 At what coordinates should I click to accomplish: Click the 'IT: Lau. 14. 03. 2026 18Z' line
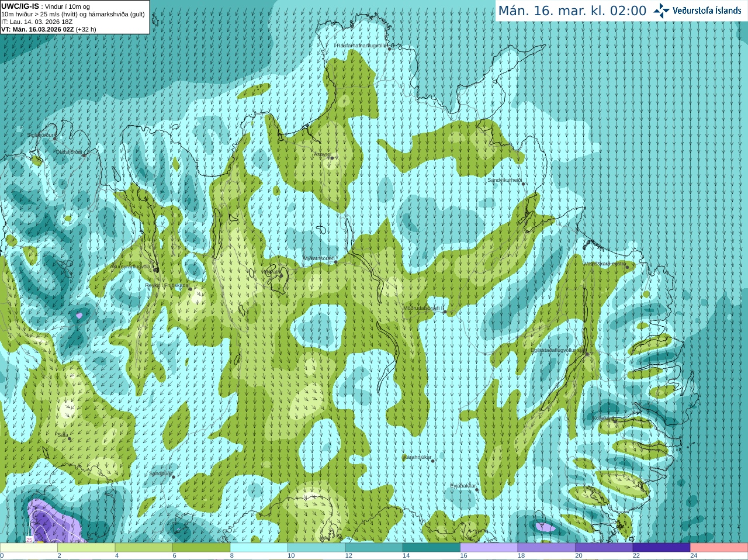tap(37, 22)
